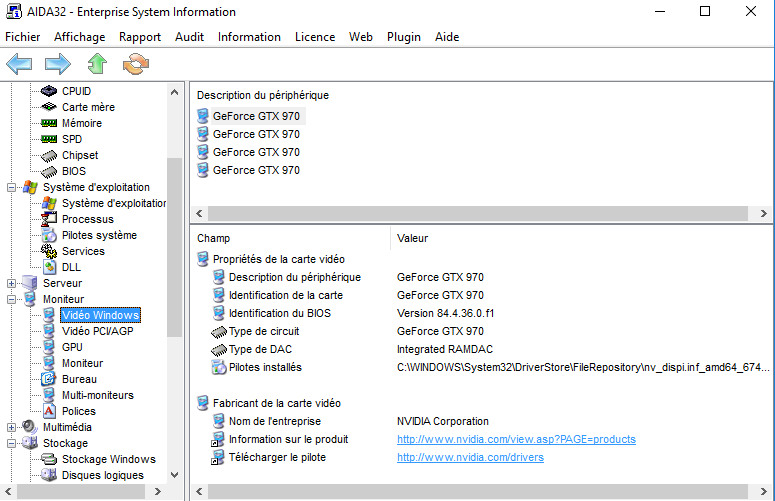This screenshot has height=501, width=775.
Task: Expand the Multimédia tree node
Action: tap(11, 427)
